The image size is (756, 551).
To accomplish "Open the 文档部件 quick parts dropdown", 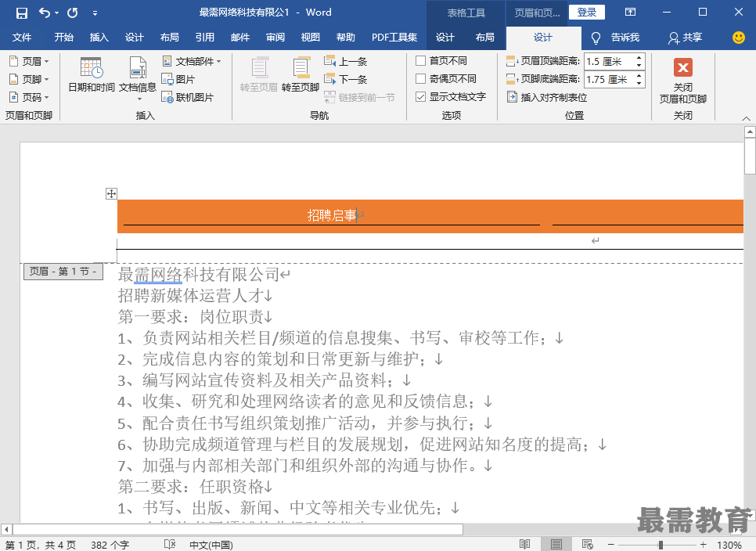I will pyautogui.click(x=192, y=61).
